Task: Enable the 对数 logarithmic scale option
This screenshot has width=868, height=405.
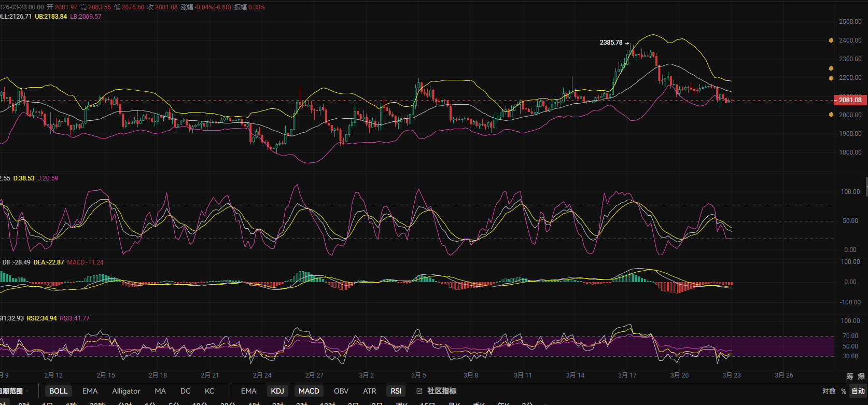Action: [x=829, y=391]
